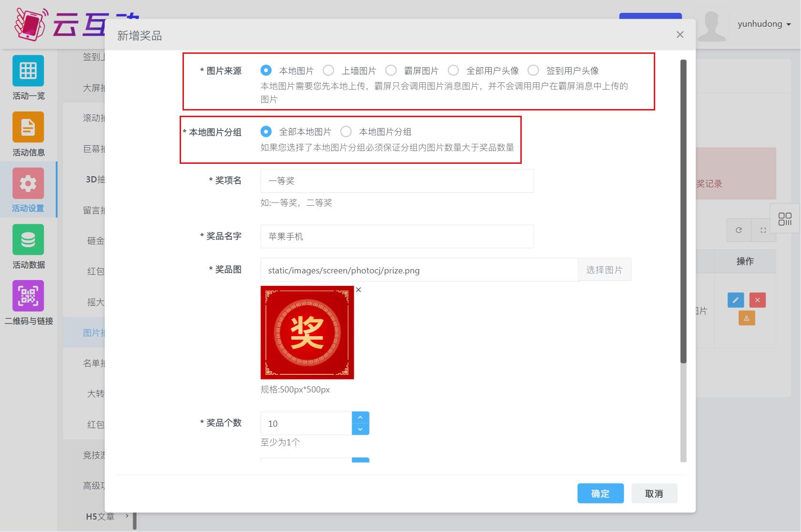The width and height of the screenshot is (801, 532).
Task: Open the 活动设置 gear icon
Action: (x=28, y=183)
